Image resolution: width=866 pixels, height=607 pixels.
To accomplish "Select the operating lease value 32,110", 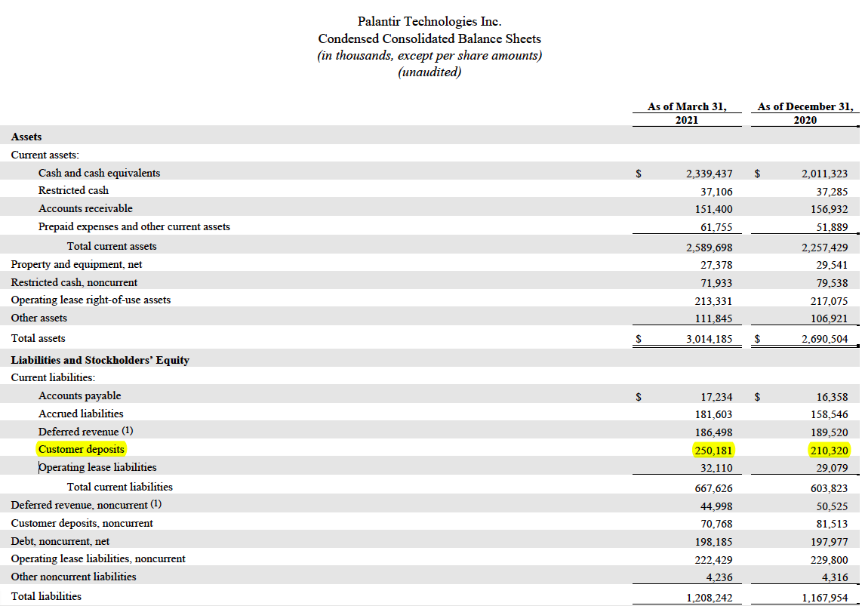I will [716, 468].
